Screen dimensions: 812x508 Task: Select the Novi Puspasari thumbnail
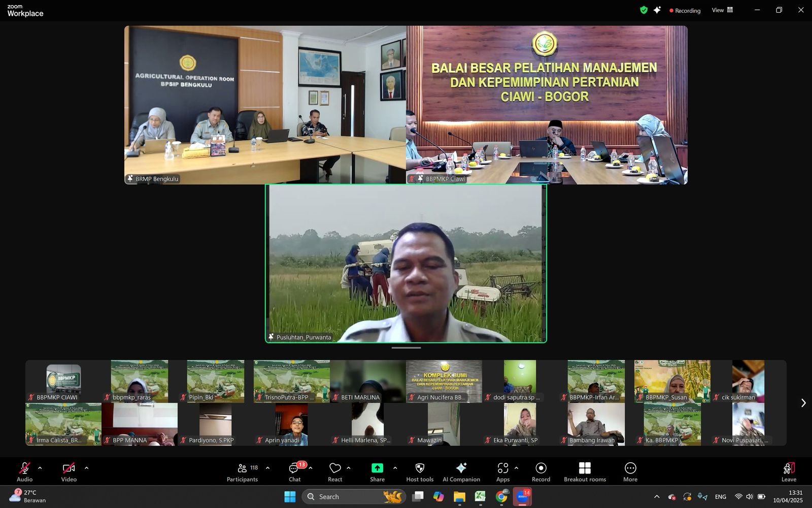749,424
